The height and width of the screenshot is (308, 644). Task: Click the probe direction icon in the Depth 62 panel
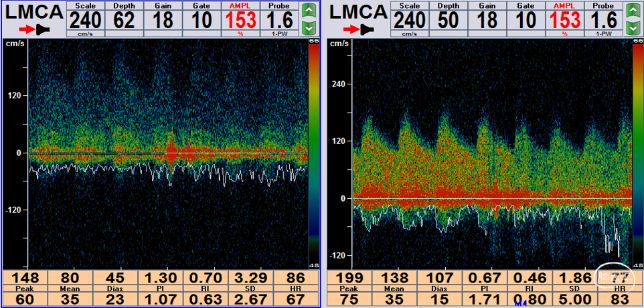(35, 29)
